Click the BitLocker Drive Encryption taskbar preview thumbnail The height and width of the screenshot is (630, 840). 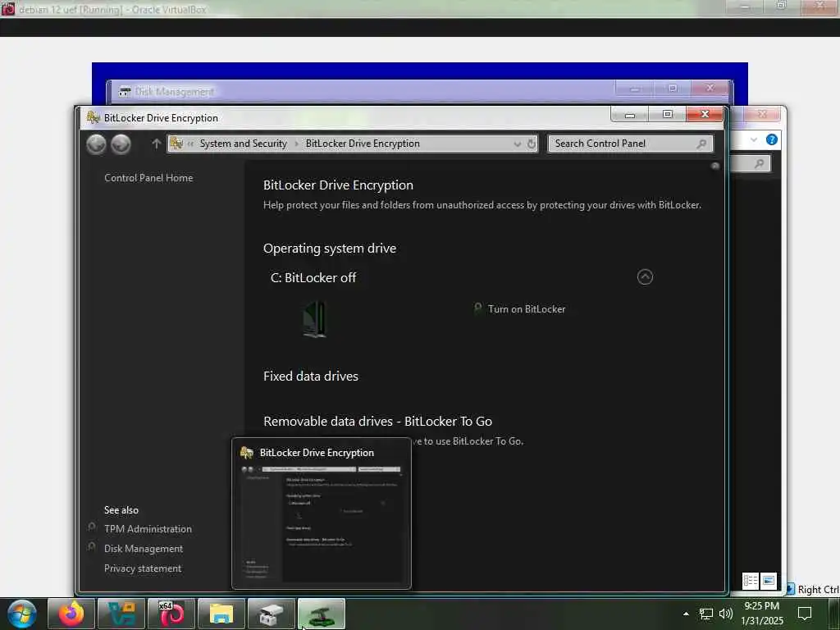[322, 514]
